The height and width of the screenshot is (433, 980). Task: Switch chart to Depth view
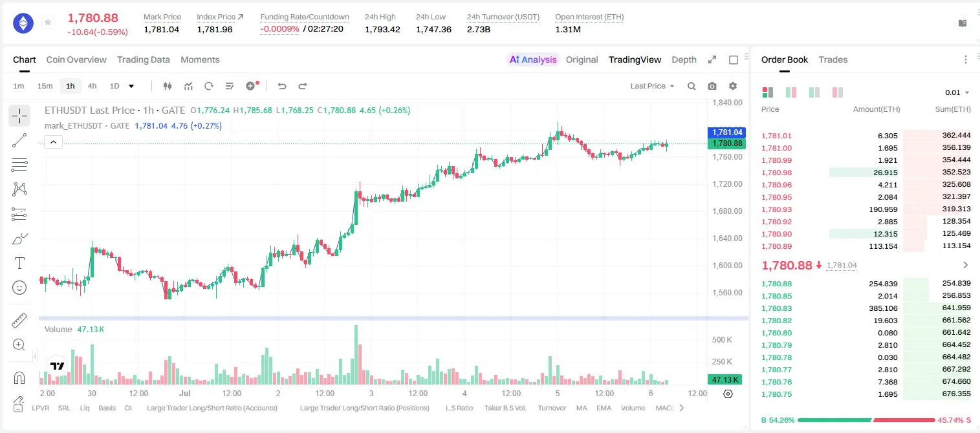[684, 59]
